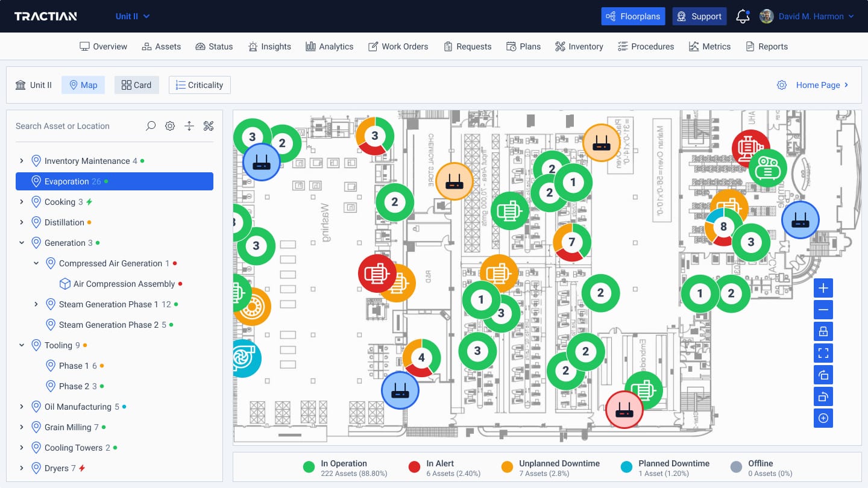Click the teal turbine asset marker
868x488 pixels.
click(247, 358)
